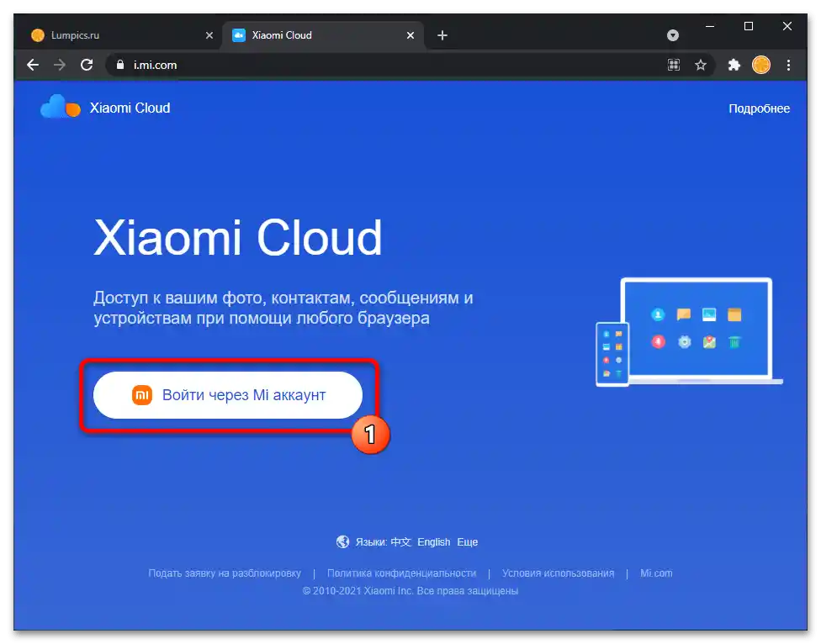Open Подать заявку на разблокировку link
Viewport: 821px width, 644px height.
click(x=225, y=573)
